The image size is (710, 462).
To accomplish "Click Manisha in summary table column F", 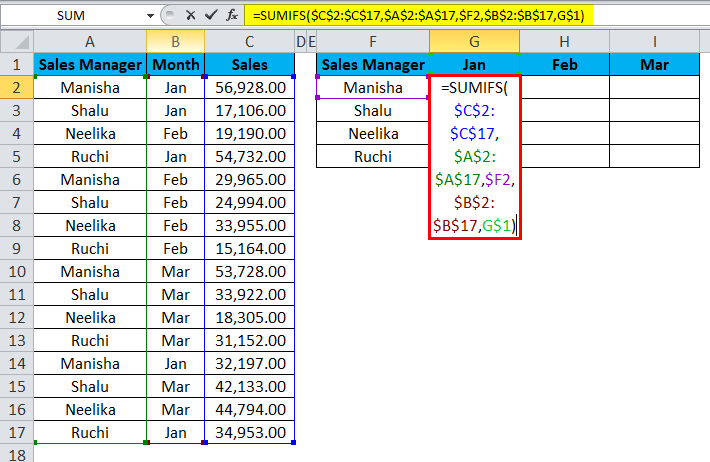I will tap(373, 87).
